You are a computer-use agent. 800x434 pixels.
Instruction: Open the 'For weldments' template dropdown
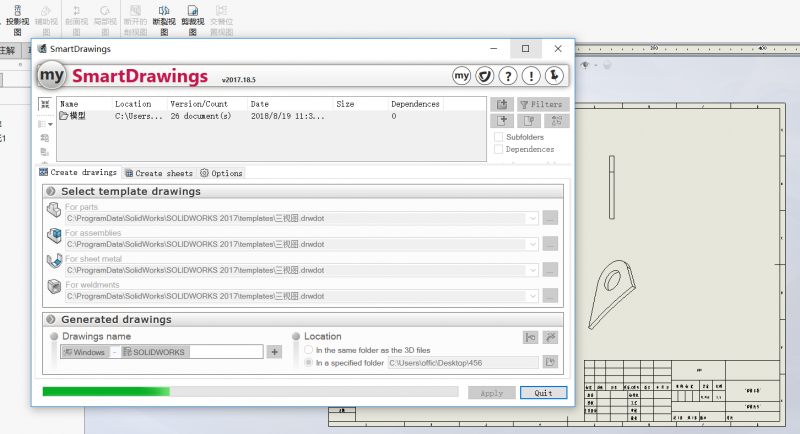(x=532, y=296)
